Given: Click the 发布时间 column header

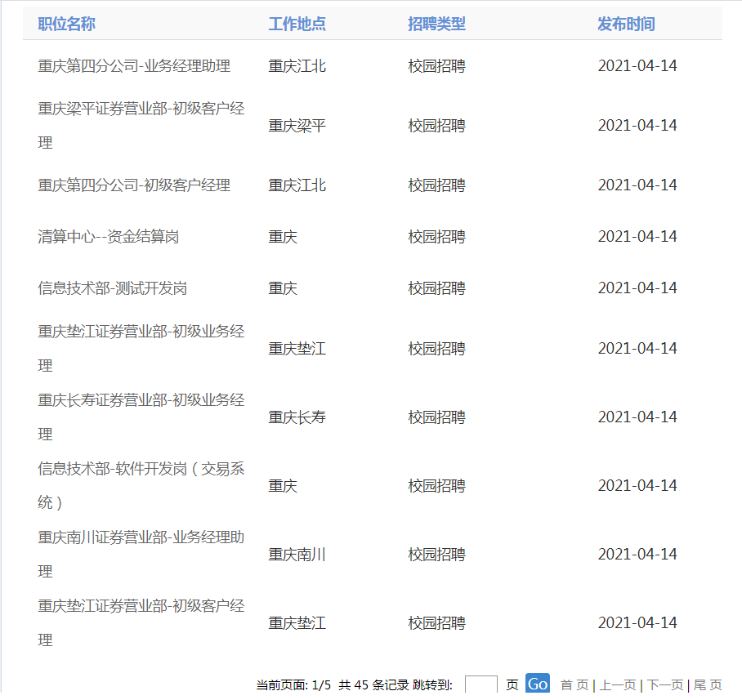Looking at the screenshot, I should (626, 25).
